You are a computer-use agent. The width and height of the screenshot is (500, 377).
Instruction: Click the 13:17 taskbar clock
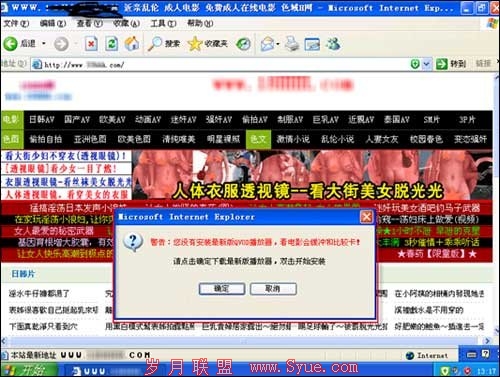(x=486, y=371)
